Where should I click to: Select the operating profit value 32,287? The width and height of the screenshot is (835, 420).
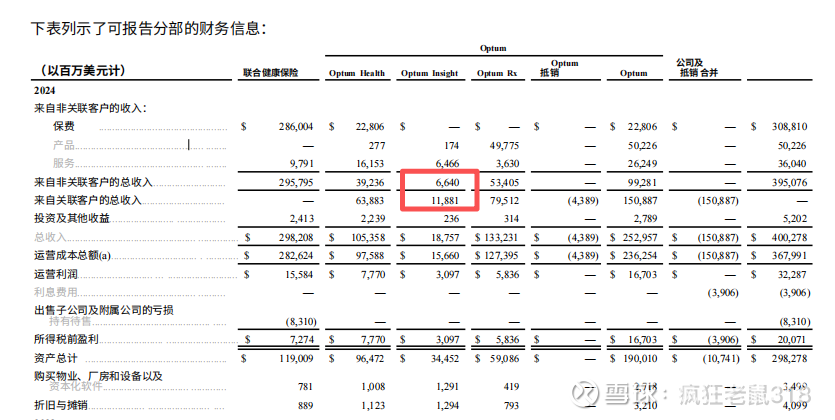792,275
